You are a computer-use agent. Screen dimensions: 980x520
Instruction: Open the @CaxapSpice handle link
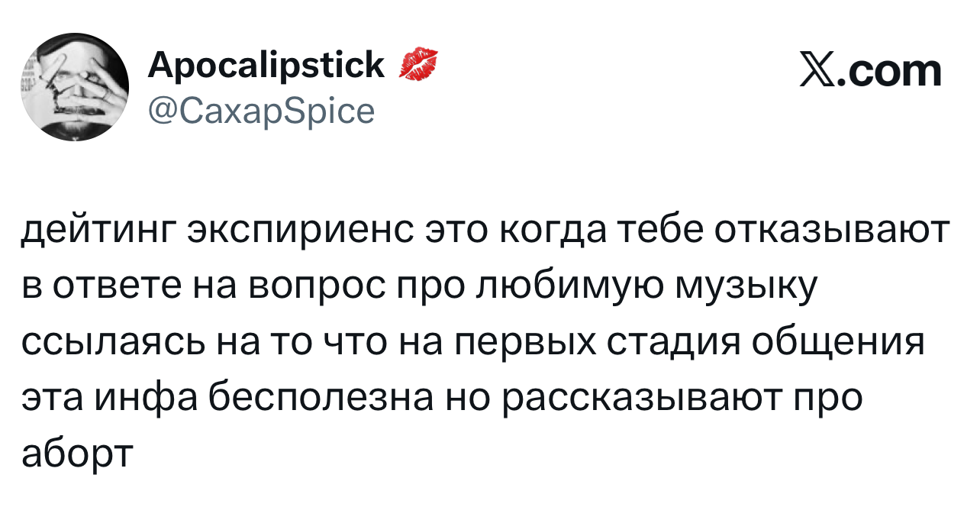click(261, 111)
